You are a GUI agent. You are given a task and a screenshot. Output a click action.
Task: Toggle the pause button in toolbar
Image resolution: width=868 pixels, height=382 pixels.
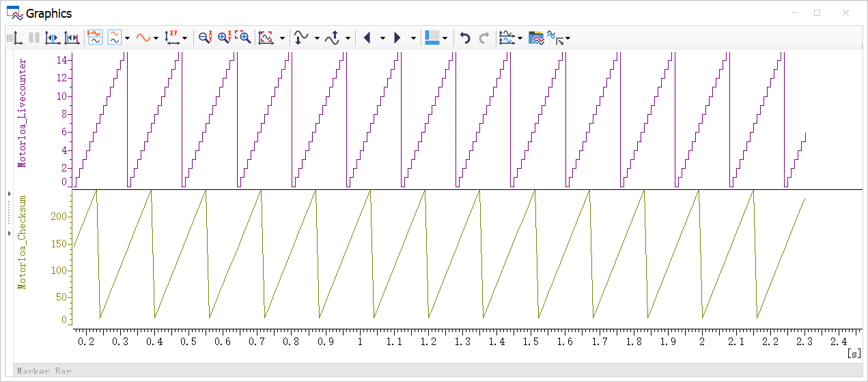[x=34, y=38]
